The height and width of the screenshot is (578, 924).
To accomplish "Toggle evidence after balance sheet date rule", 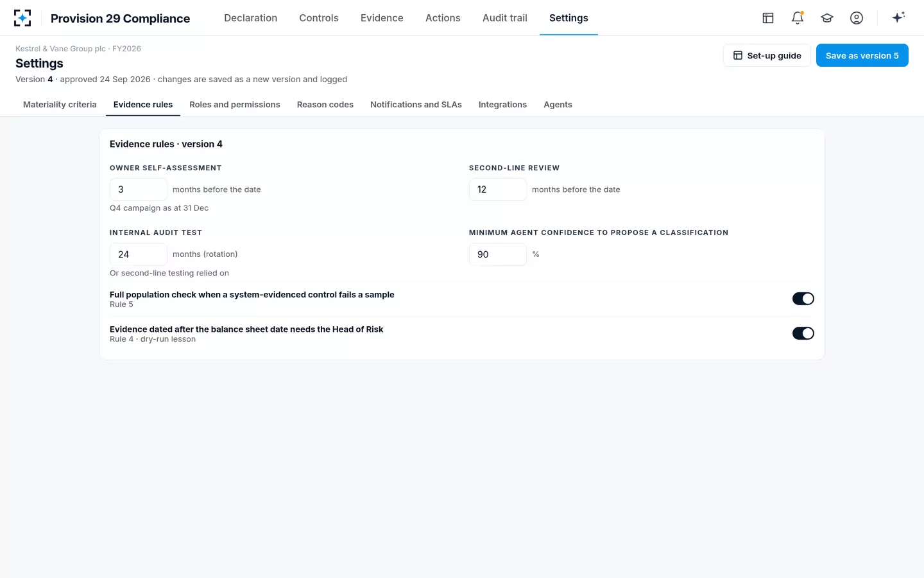I will (x=803, y=333).
